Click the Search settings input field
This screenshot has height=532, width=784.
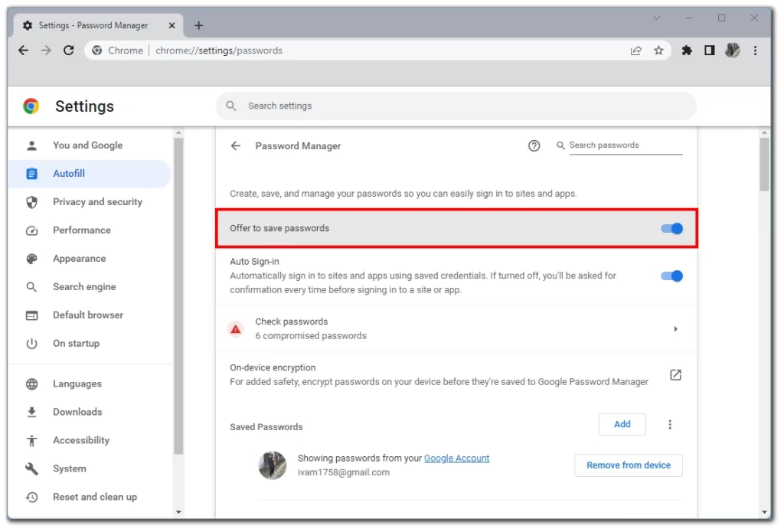(x=457, y=106)
